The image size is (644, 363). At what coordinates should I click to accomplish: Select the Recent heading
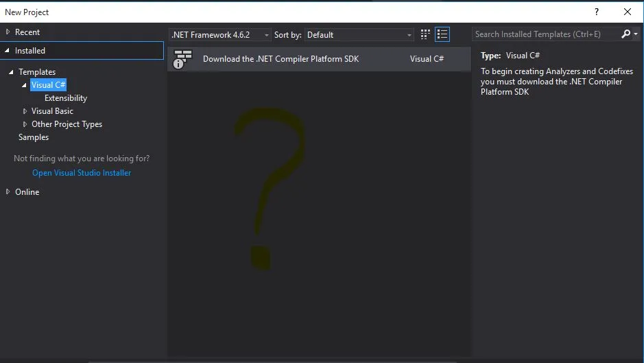27,32
